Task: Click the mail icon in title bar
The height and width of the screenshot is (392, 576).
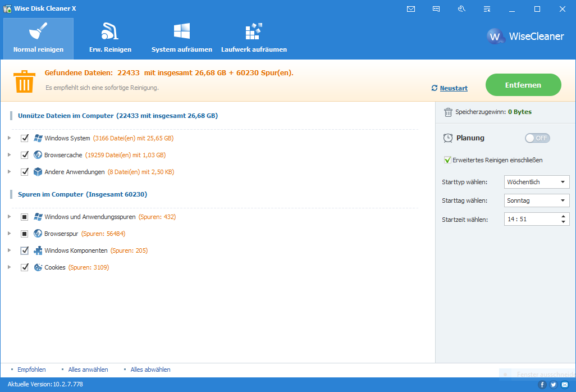Action: [x=411, y=9]
